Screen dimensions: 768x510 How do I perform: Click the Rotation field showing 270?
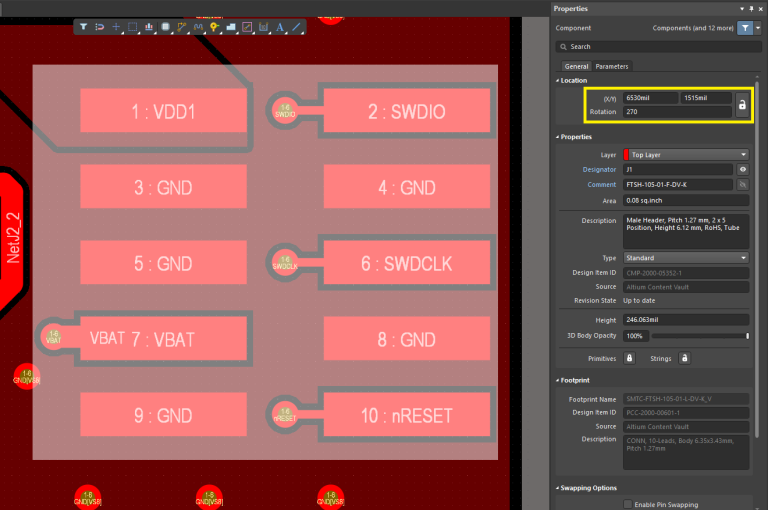[677, 112]
